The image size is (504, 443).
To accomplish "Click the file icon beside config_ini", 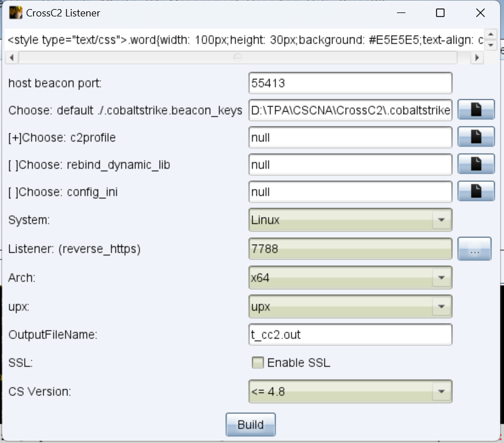I will (475, 191).
